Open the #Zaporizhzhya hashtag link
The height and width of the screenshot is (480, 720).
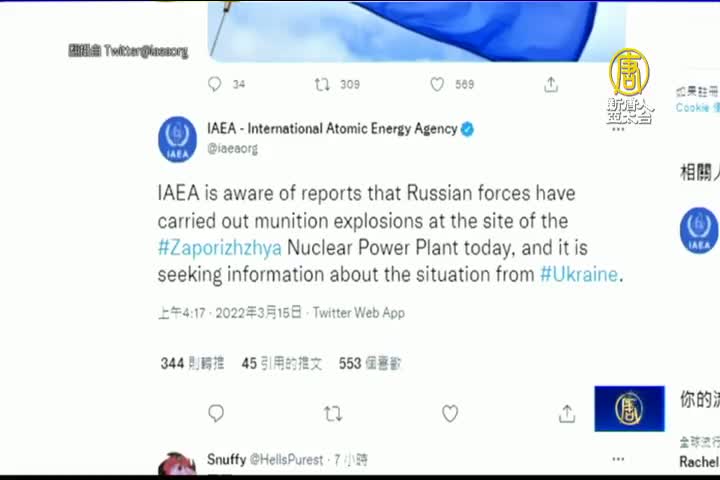point(219,248)
